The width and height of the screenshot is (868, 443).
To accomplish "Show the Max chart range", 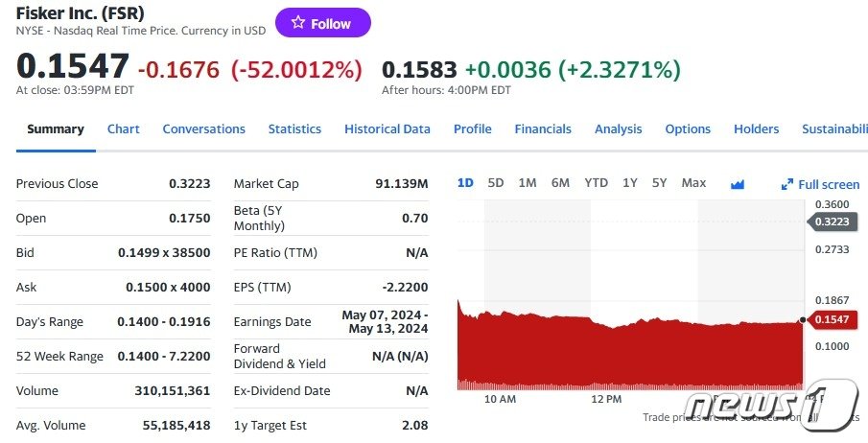I will [693, 183].
